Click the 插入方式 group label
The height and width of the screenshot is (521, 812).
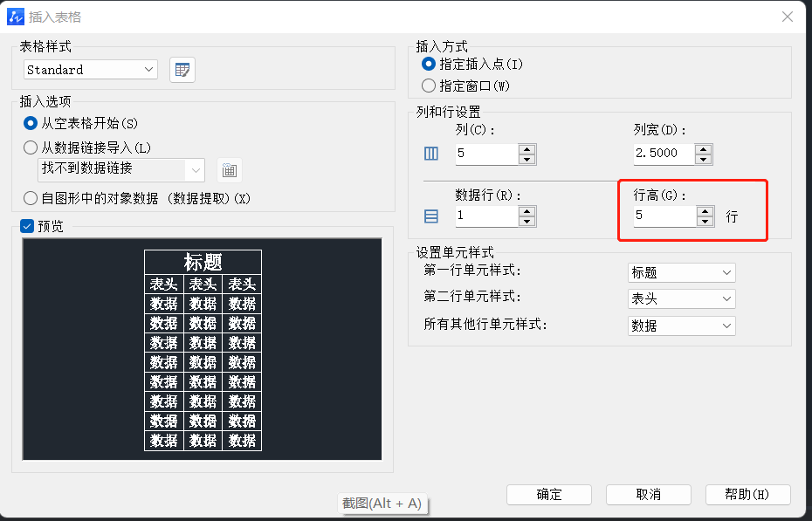pos(442,46)
